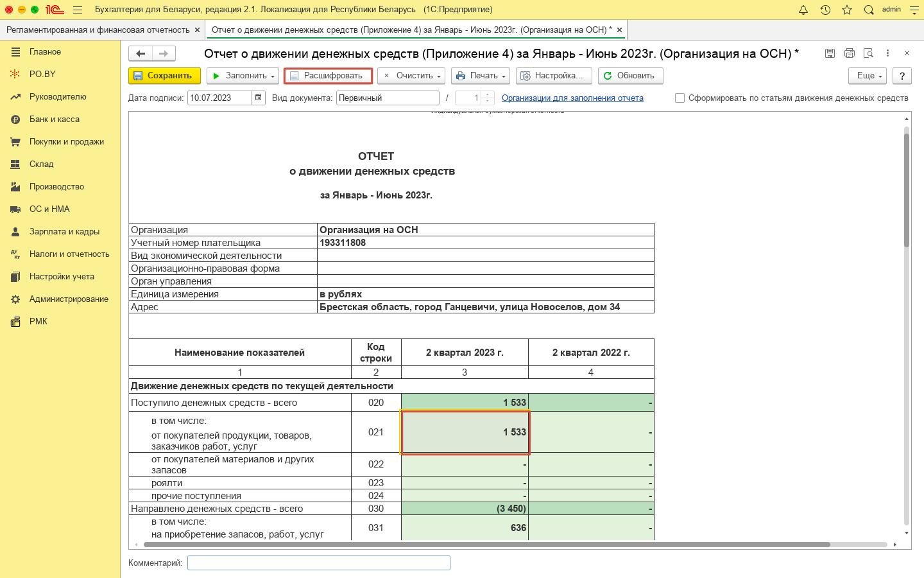This screenshot has width=924, height=578.
Task: Switch to the Отчет о движении денежных средств tab
Action: (411, 30)
